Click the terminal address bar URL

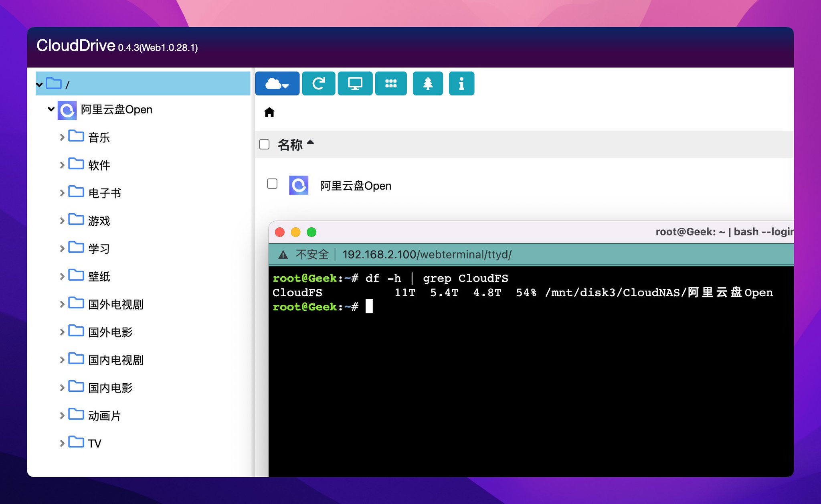pos(426,254)
